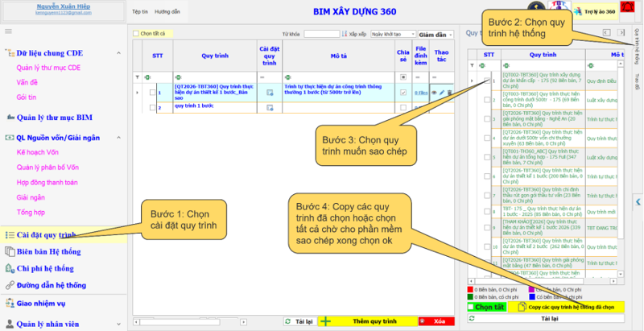This screenshot has width=644, height=331.
Task: Open the hamburger menu above the sidebar
Action: (8, 31)
